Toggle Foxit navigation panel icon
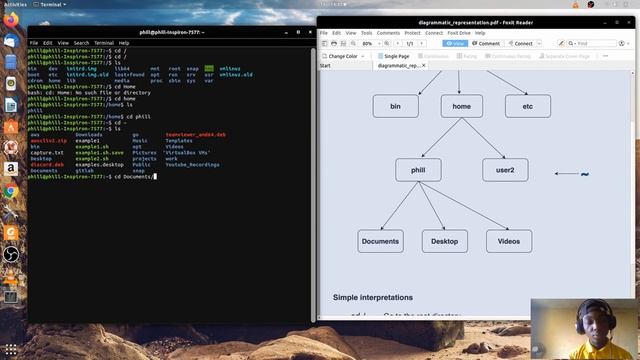640x360 pixels. tap(324, 43)
